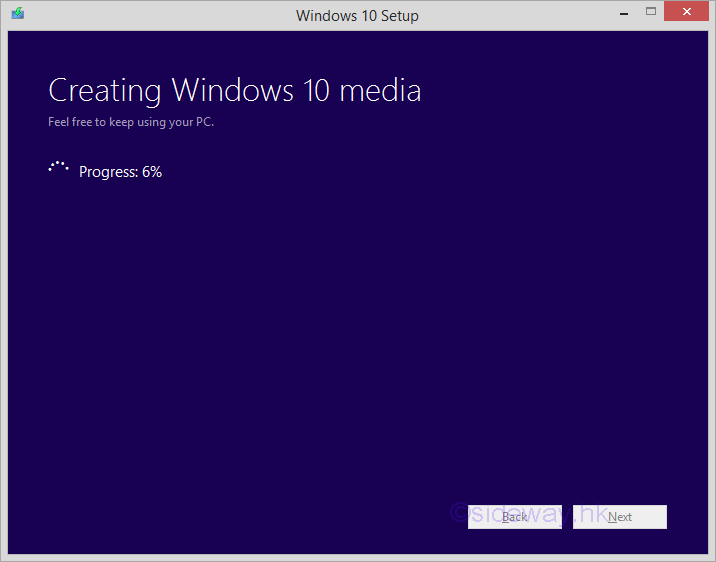This screenshot has height=562, width=716.
Task: Click the spinning progress dots indicator
Action: [x=58, y=168]
